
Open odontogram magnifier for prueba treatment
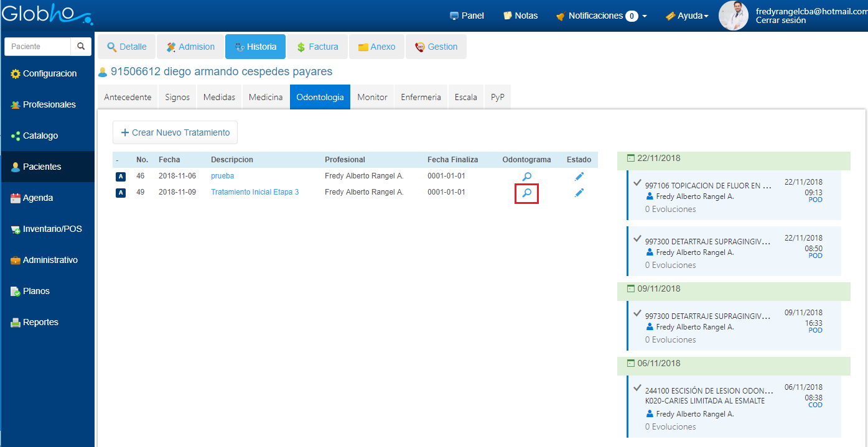[x=526, y=177]
